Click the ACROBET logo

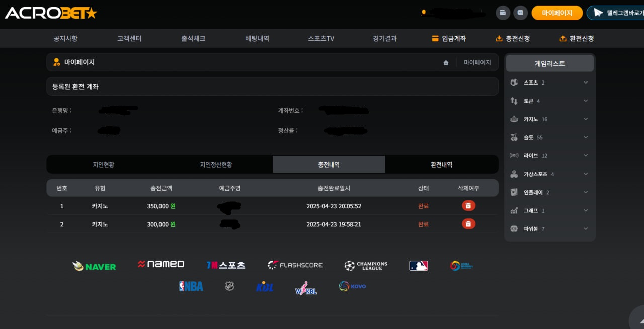[x=50, y=13]
